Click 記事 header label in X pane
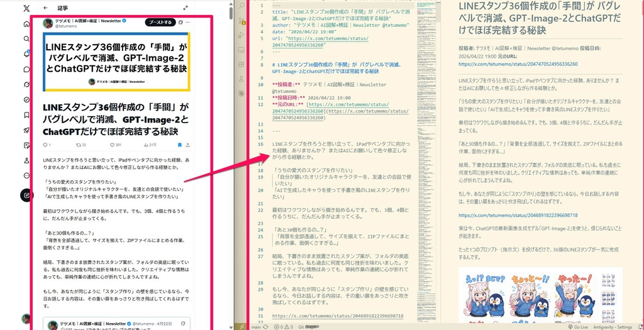 point(63,8)
